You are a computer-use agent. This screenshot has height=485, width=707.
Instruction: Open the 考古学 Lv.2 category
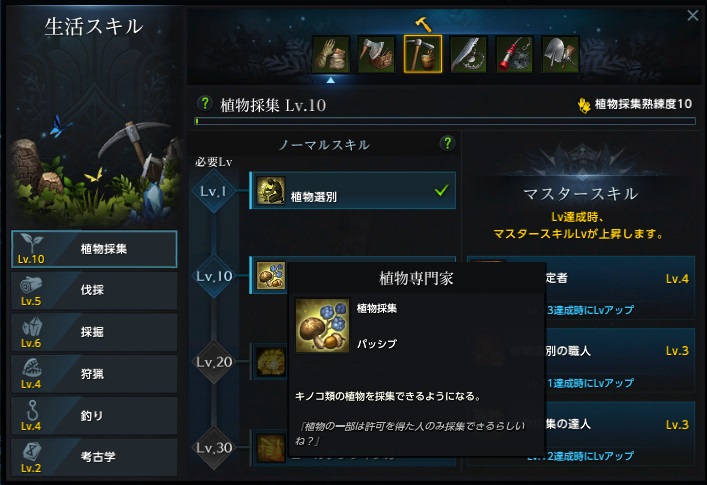[94, 457]
